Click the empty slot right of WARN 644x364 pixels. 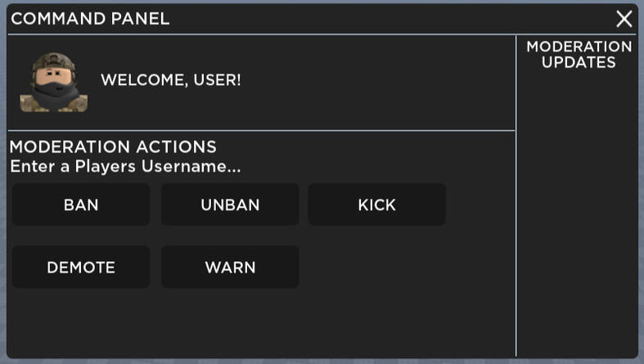click(x=376, y=267)
